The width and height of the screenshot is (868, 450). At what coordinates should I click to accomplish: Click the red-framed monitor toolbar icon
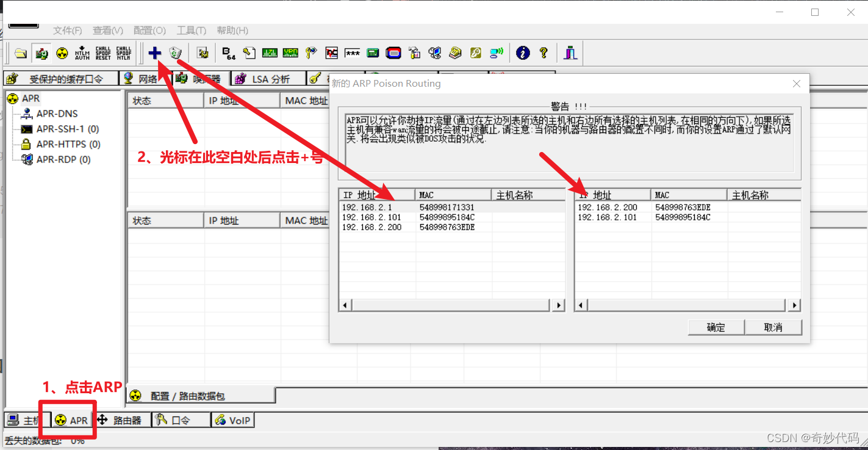click(x=393, y=53)
